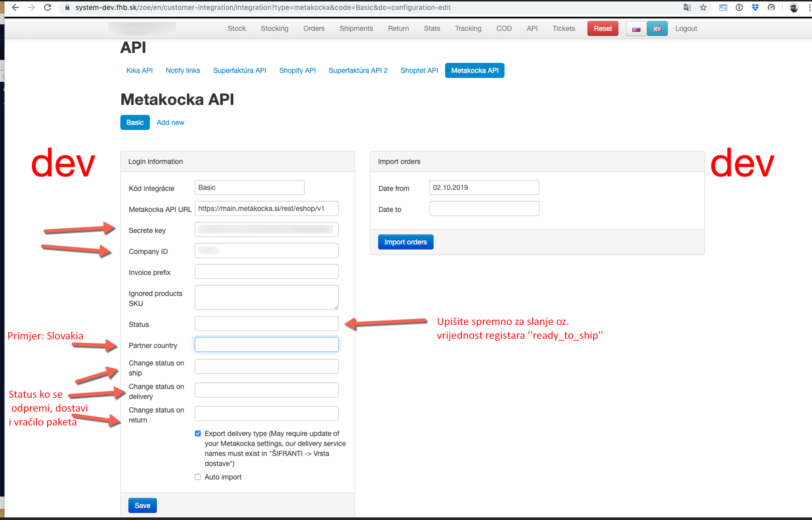Switch to the Shopify API tab
The height and width of the screenshot is (520, 812).
(x=297, y=71)
